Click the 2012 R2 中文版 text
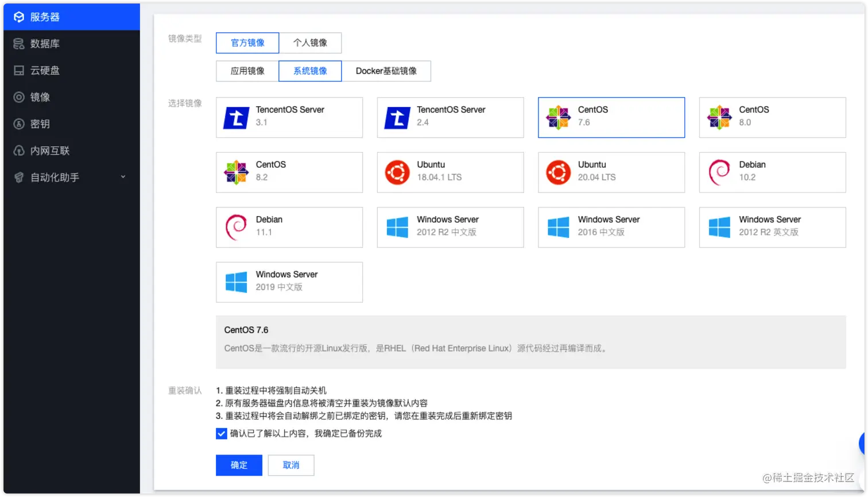This screenshot has width=868, height=497. [447, 233]
